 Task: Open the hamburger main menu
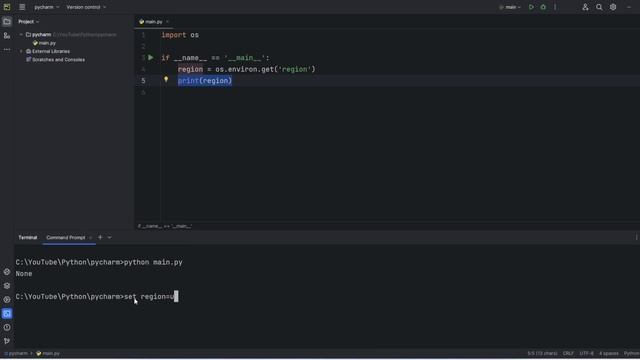click(22, 7)
